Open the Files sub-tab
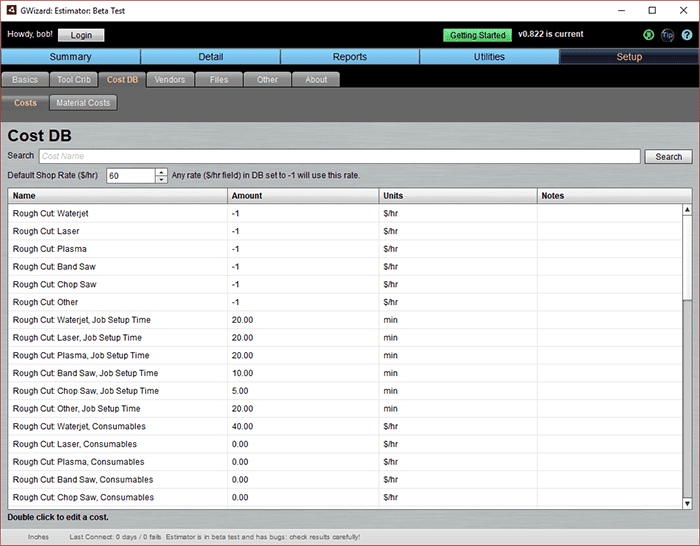 pyautogui.click(x=219, y=79)
